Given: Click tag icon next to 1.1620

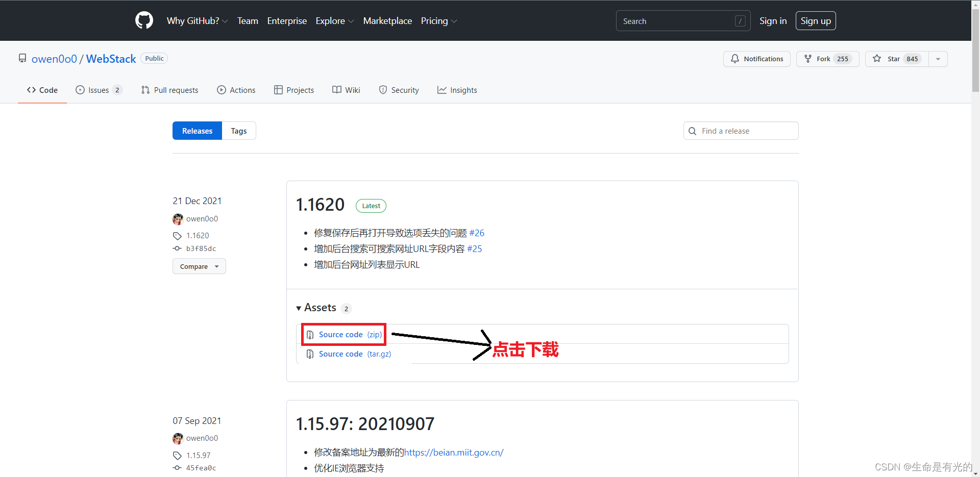Looking at the screenshot, I should (x=177, y=236).
